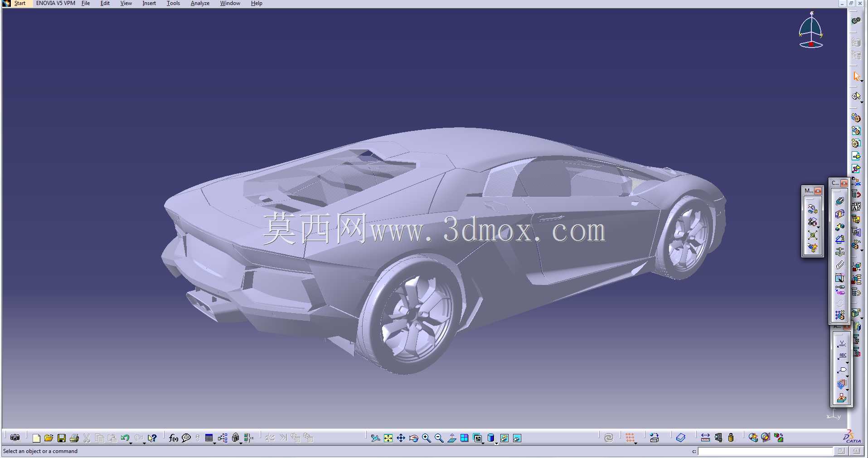This screenshot has height=458, width=868.
Task: Expand the Lock tool dropdown arrow
Action: coord(241,443)
